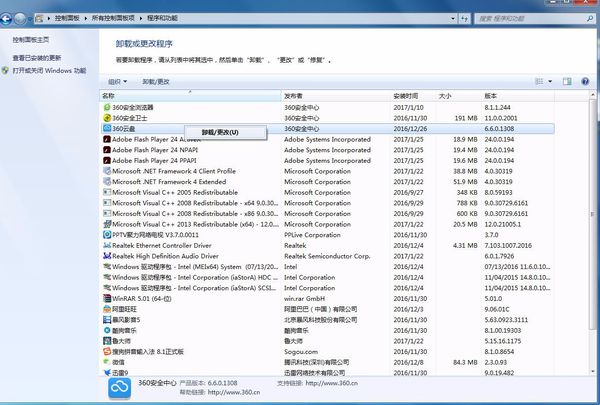Click the 微信 program icon
Image resolution: width=600 pixels, height=405 pixels.
[x=107, y=362]
